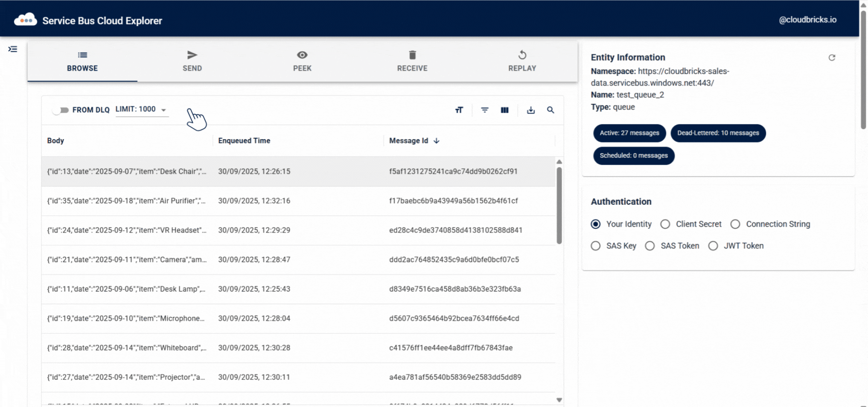This screenshot has height=407, width=868.
Task: Switch to the Peek tab
Action: (302, 61)
